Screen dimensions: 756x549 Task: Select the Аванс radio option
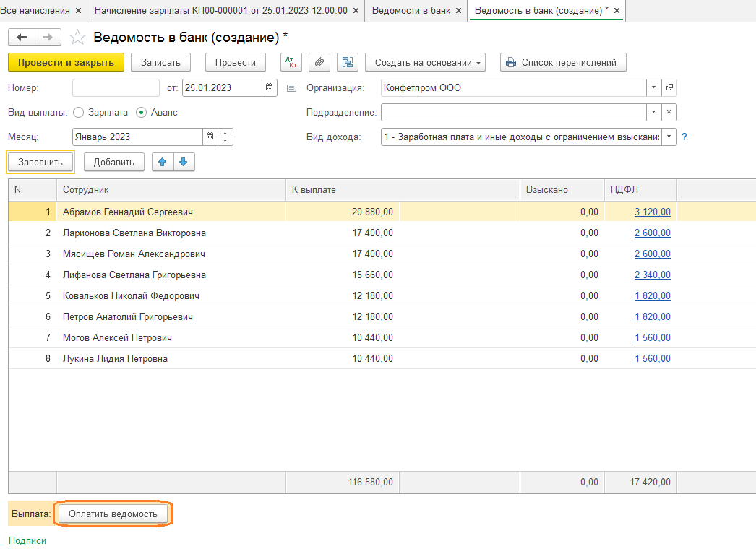click(141, 113)
